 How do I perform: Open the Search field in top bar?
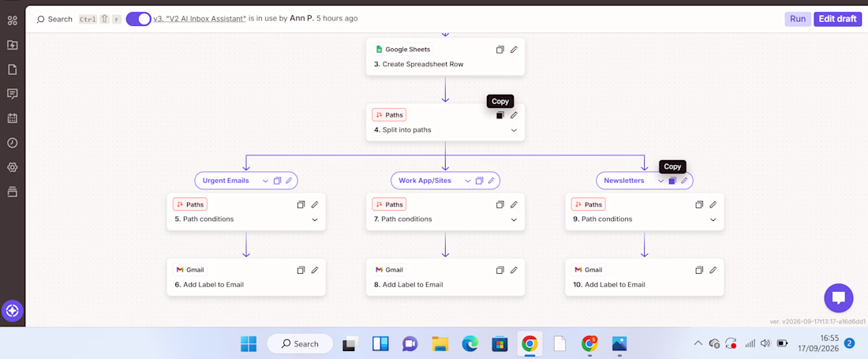[x=54, y=19]
